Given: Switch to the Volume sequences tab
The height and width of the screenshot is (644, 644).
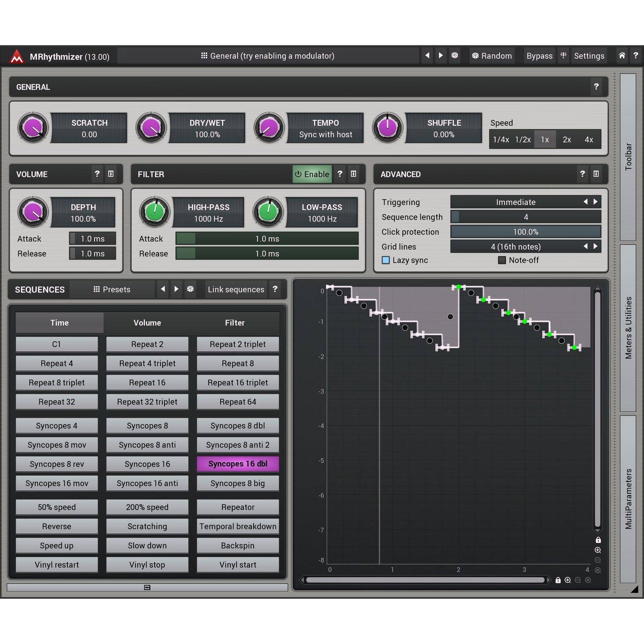Looking at the screenshot, I should click(x=147, y=323).
